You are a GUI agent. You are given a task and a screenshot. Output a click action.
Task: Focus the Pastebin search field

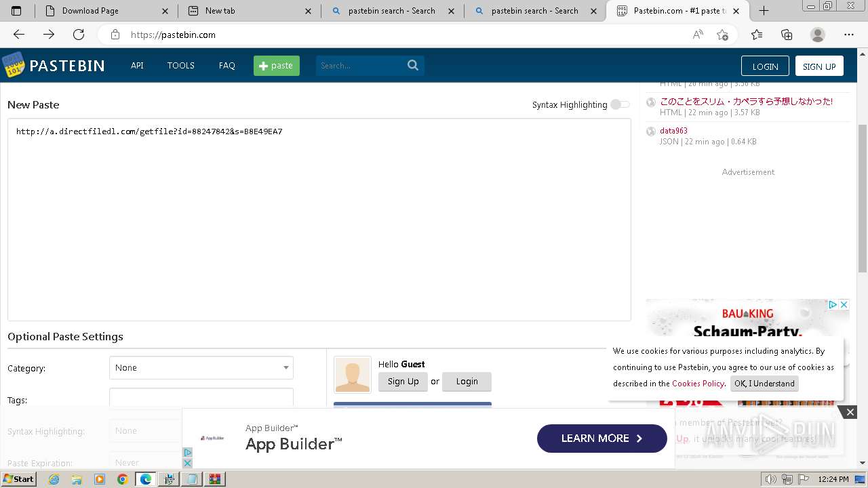361,66
